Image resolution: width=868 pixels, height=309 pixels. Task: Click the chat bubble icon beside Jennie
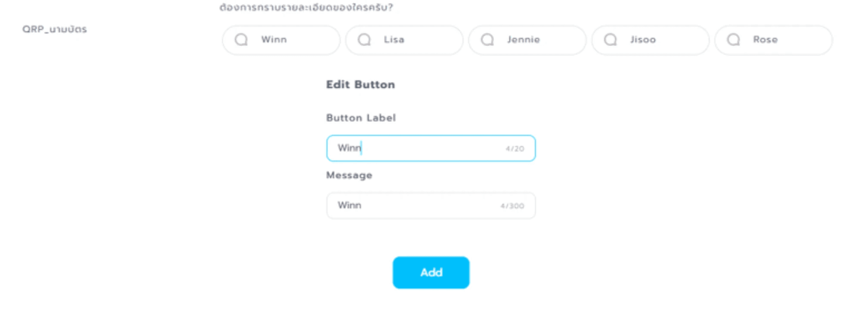click(487, 40)
